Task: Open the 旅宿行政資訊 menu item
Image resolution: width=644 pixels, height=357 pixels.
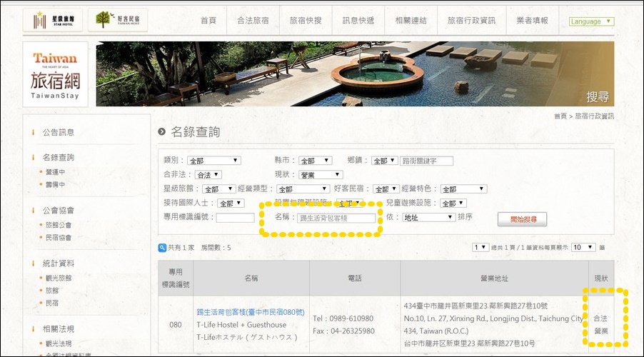Action: point(471,21)
